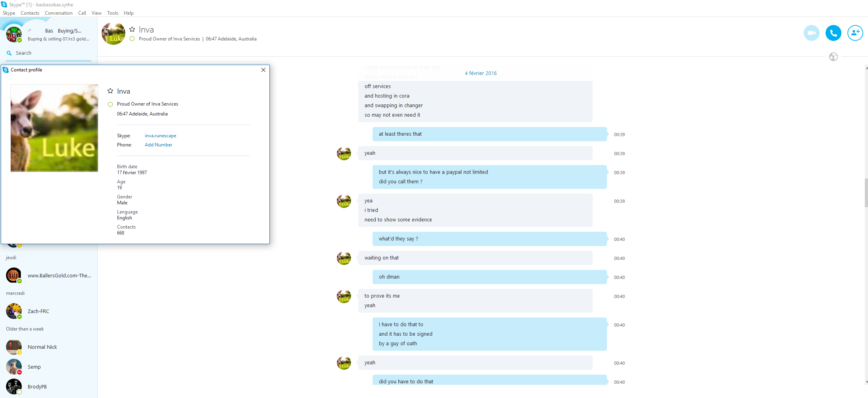
Task: Click the message 'at least theres that'
Action: [490, 134]
